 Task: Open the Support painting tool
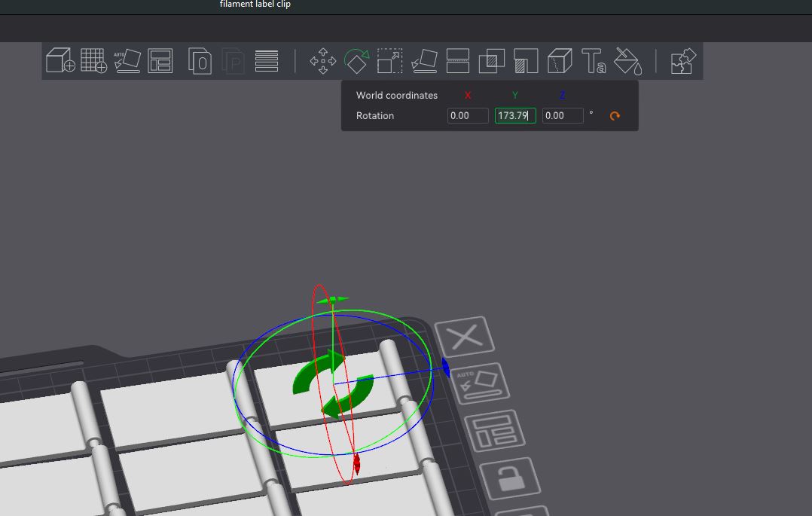tap(526, 61)
